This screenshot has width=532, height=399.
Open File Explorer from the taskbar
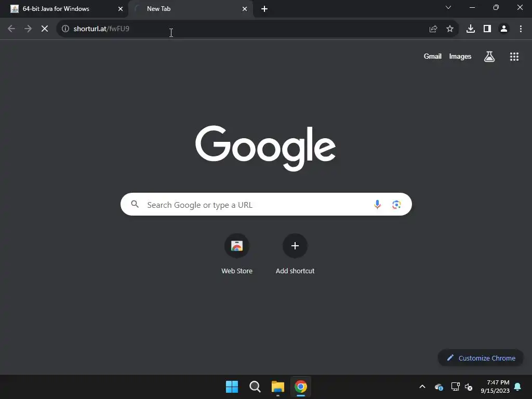278,387
